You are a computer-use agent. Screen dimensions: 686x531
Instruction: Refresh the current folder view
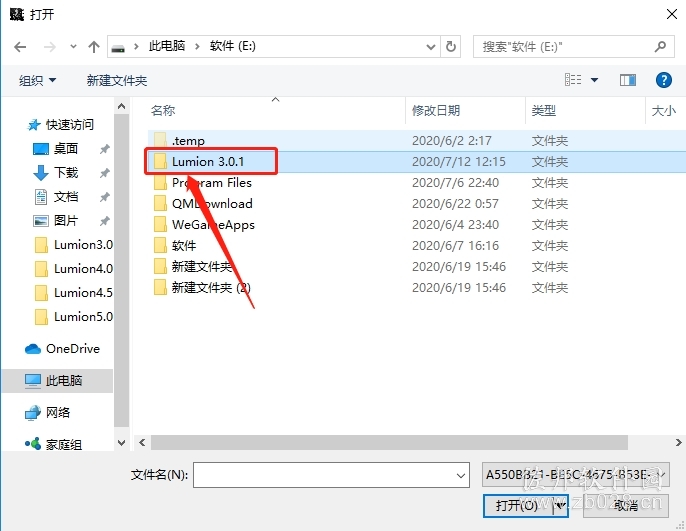click(x=451, y=46)
